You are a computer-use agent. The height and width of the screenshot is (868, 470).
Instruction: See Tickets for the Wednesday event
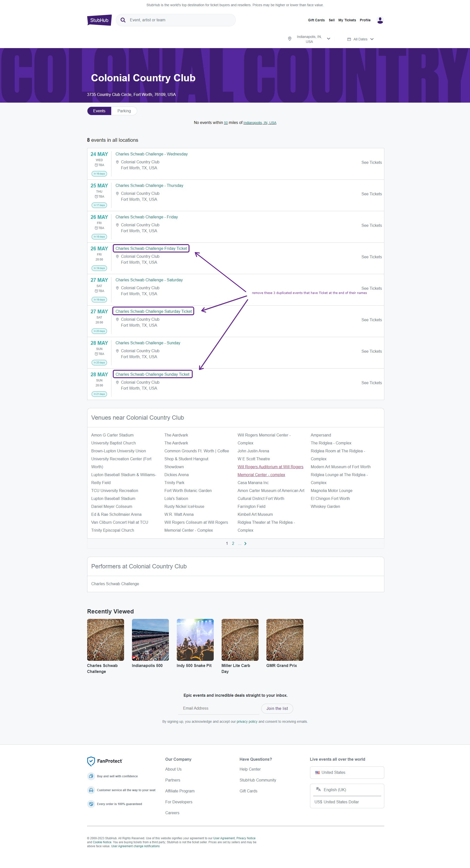pos(372,162)
